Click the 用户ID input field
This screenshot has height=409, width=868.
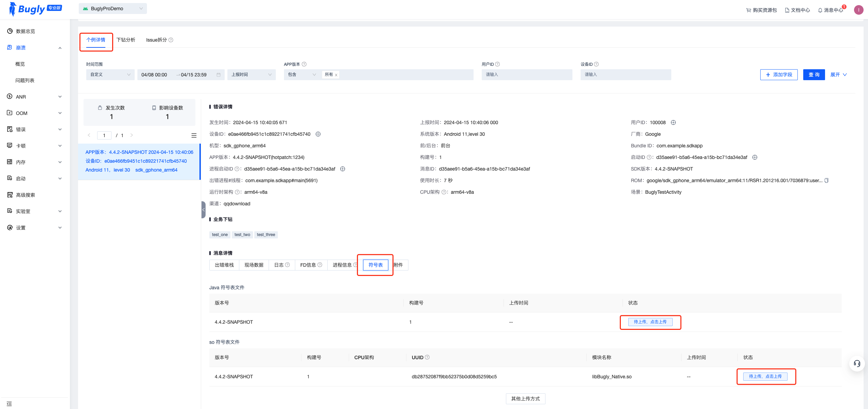pyautogui.click(x=527, y=75)
